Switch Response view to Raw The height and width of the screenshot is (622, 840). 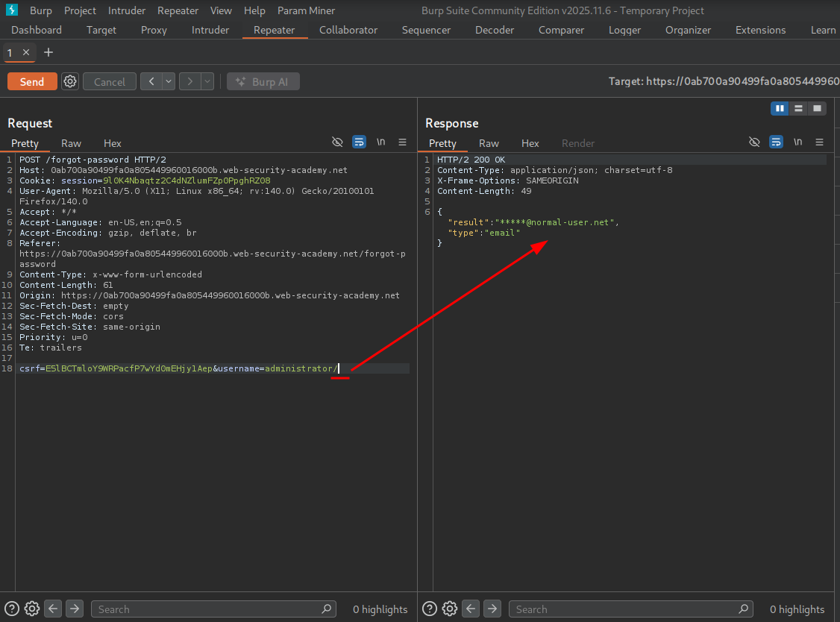(489, 143)
